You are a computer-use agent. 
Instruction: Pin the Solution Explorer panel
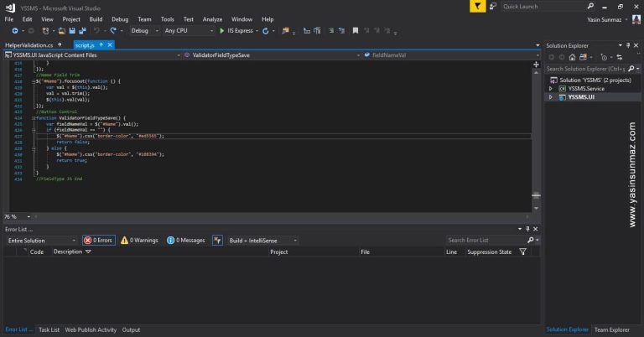[x=626, y=44]
